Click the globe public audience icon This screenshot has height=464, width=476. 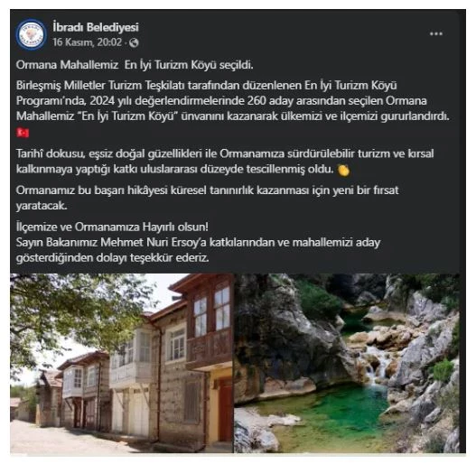point(134,42)
